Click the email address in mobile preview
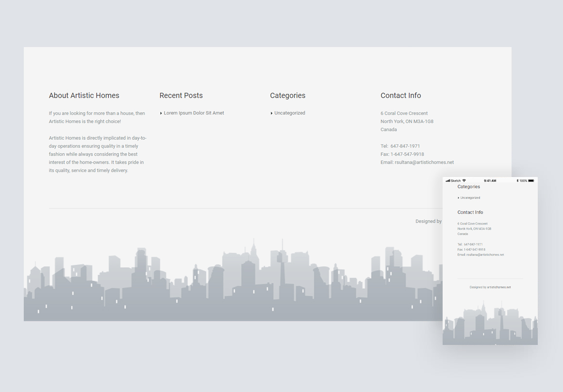 point(485,255)
